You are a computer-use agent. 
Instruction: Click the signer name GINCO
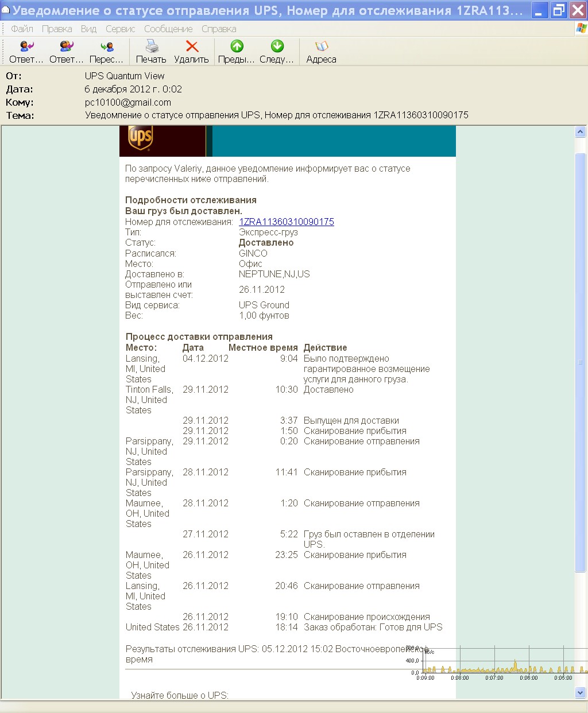253,253
